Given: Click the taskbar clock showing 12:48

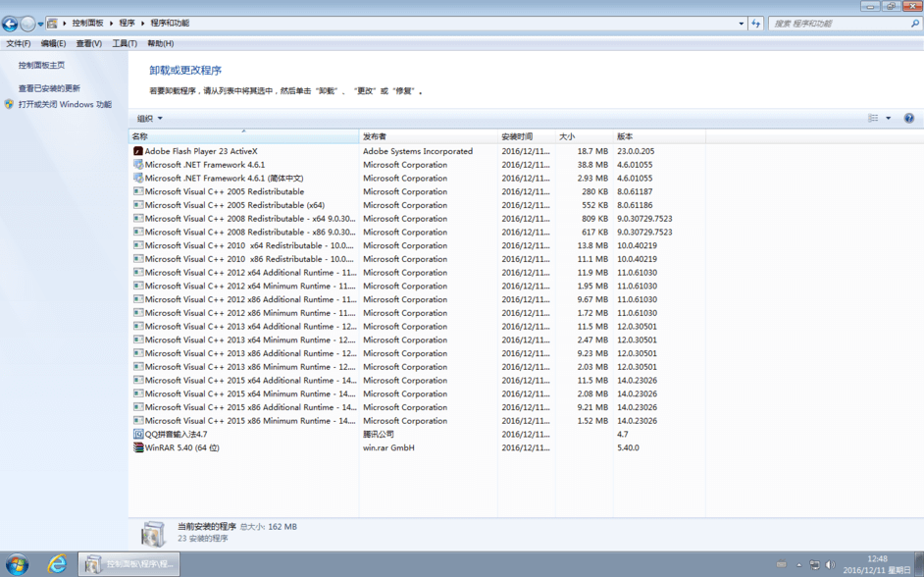Looking at the screenshot, I should coord(877,558).
